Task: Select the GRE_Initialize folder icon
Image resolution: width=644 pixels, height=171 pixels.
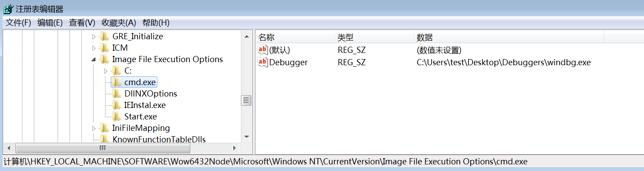Action: click(x=104, y=36)
